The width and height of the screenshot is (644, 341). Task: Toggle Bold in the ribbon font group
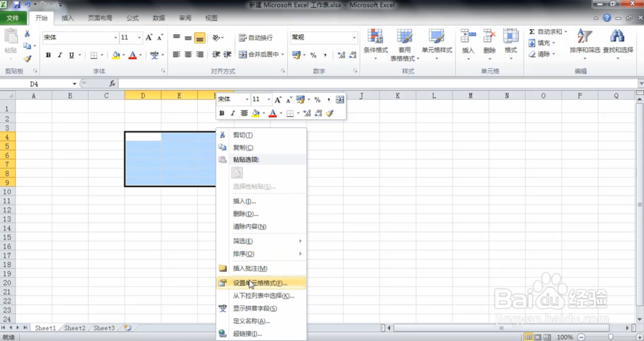(x=48, y=55)
